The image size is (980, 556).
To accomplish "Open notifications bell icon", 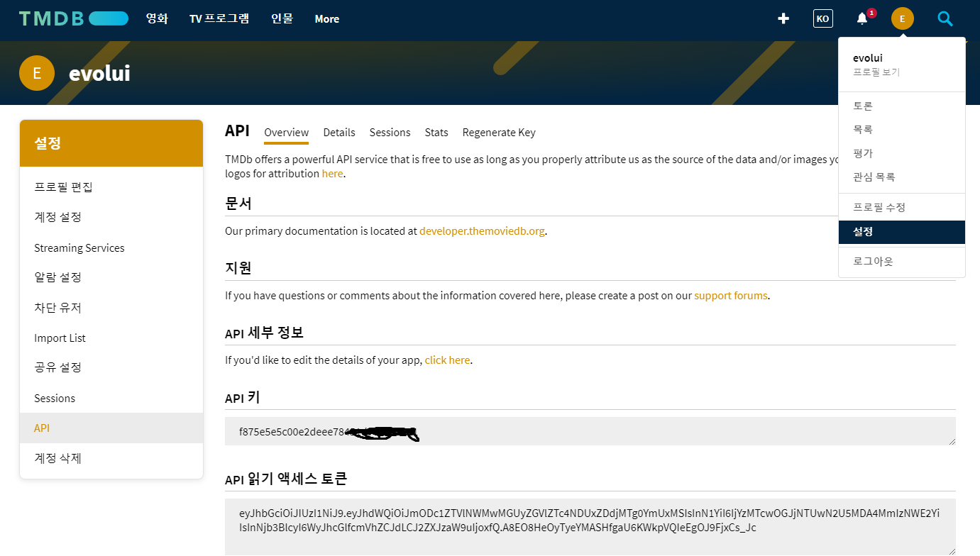I will point(863,18).
